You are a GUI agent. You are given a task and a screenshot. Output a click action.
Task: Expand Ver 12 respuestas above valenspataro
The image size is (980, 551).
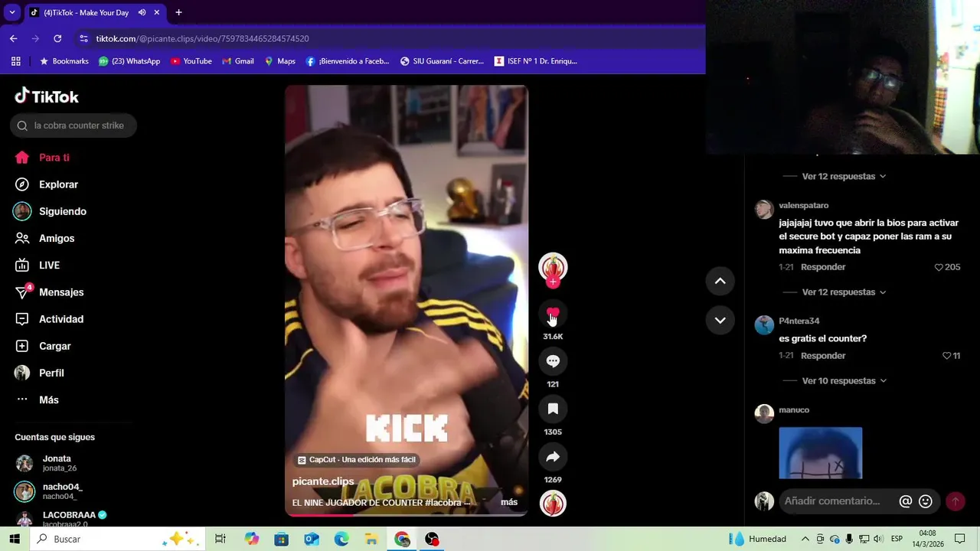point(844,176)
